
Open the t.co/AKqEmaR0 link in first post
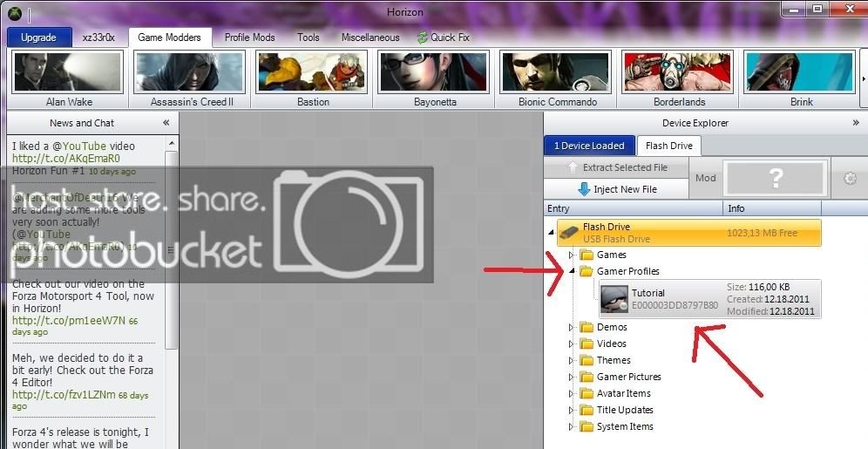point(66,159)
